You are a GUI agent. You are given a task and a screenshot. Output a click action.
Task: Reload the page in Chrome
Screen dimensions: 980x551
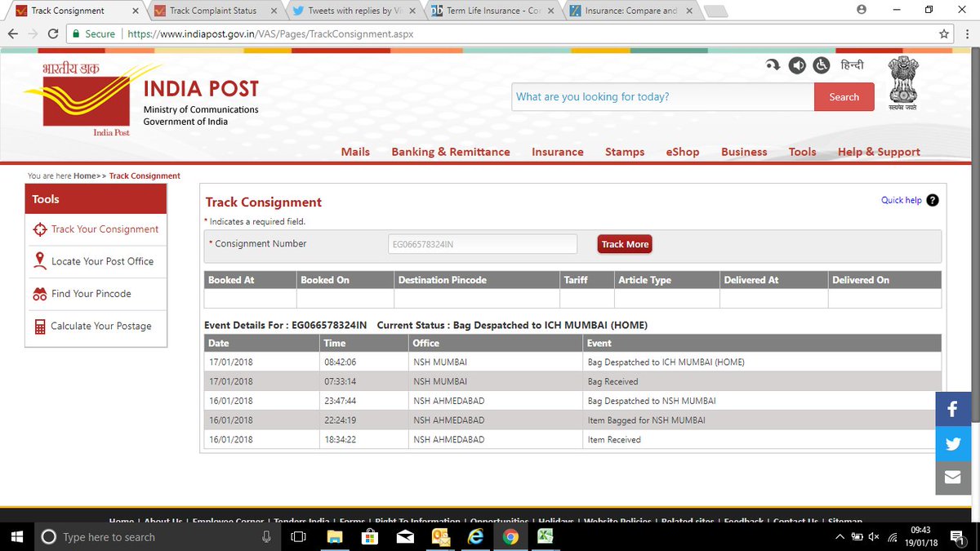click(54, 34)
